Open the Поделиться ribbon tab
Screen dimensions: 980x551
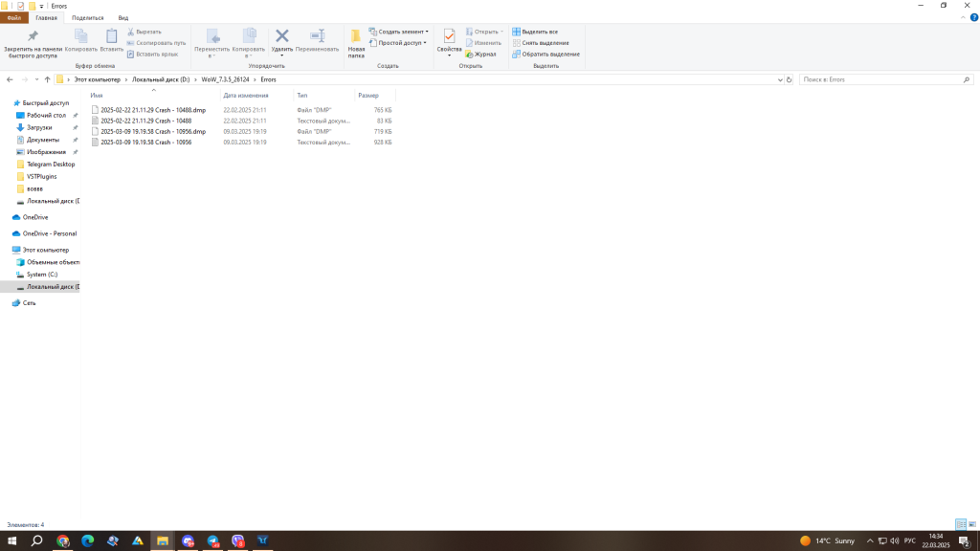tap(87, 17)
